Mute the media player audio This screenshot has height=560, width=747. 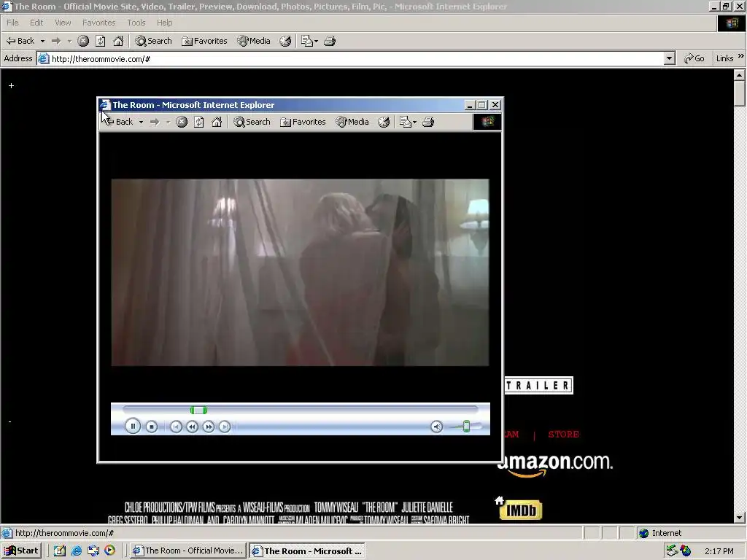tap(437, 427)
